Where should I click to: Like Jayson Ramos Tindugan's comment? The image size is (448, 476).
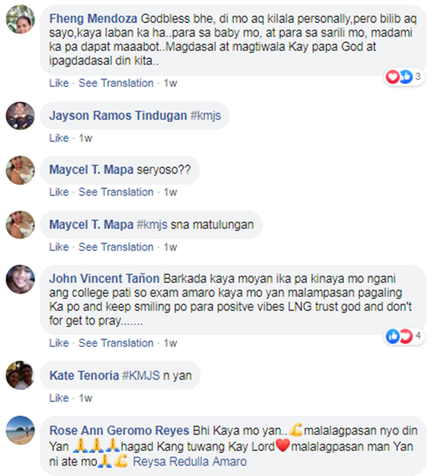(59, 138)
